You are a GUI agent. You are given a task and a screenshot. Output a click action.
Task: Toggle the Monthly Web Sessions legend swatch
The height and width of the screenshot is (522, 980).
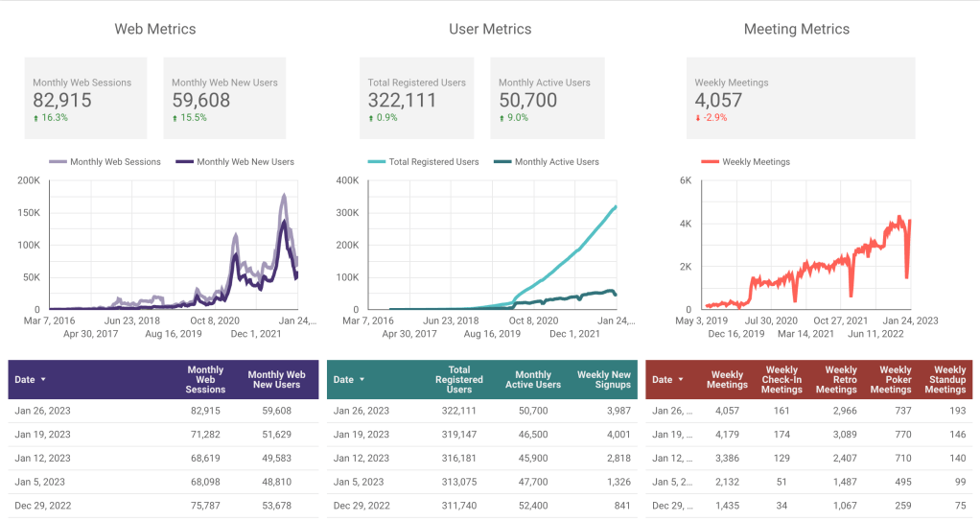pos(58,162)
